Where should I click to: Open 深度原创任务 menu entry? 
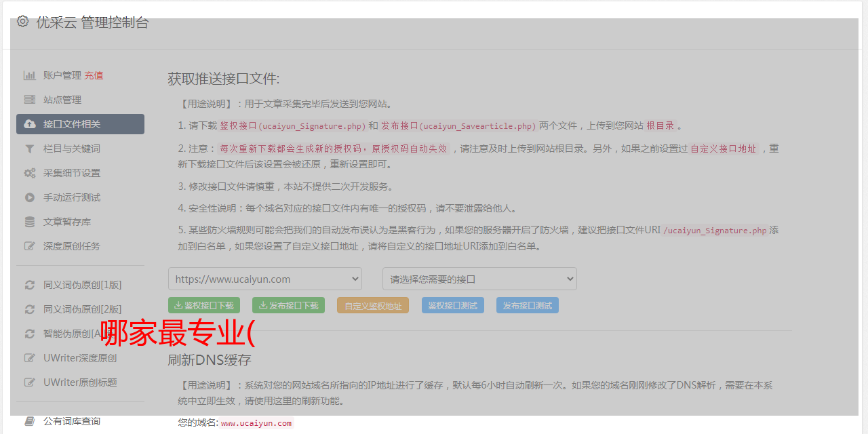click(72, 246)
